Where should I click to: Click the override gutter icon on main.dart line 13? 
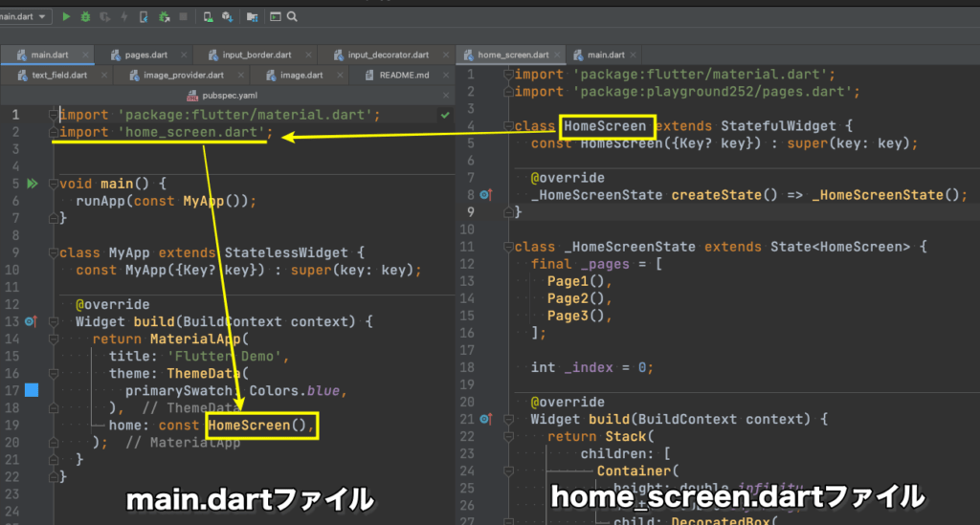click(31, 321)
